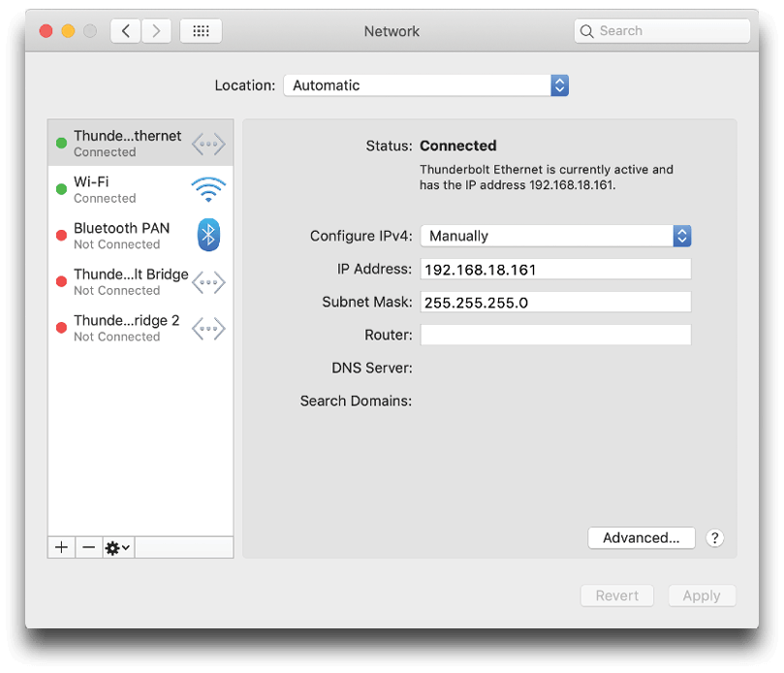Open Advanced network settings
Screen dimensions: 784x673
pyautogui.click(x=642, y=538)
